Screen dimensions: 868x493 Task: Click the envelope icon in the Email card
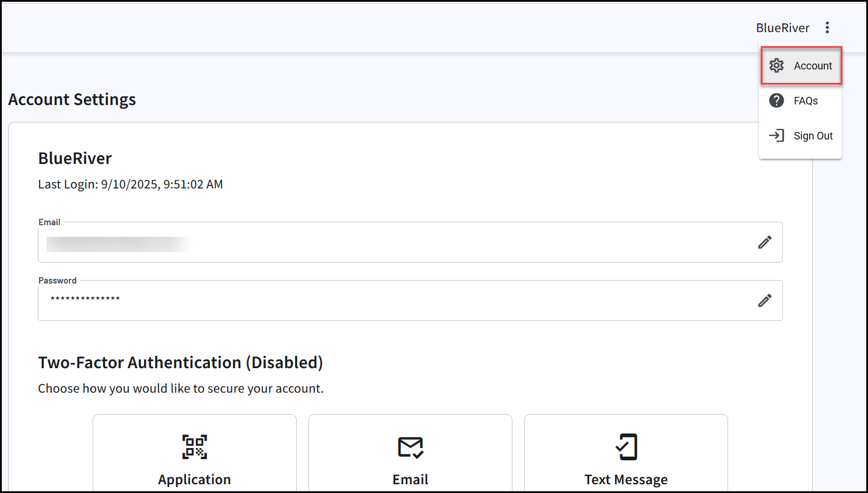410,447
